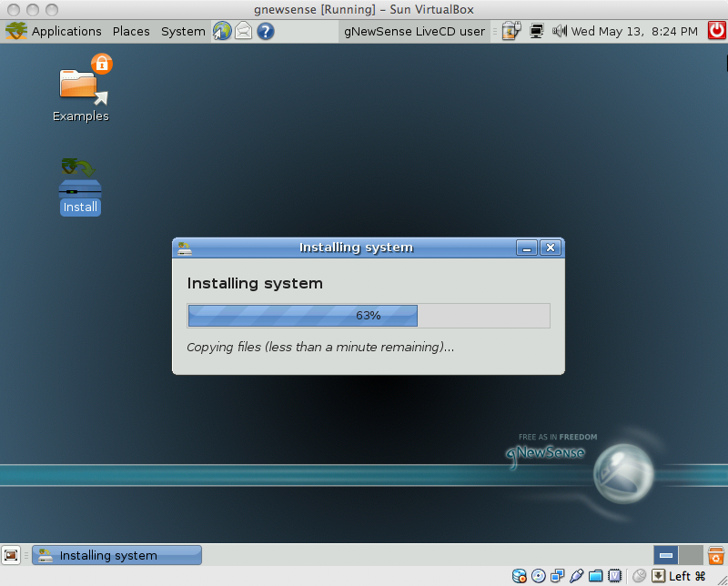Click the power manager battery icon
The width and height of the screenshot is (728, 586).
(511, 31)
